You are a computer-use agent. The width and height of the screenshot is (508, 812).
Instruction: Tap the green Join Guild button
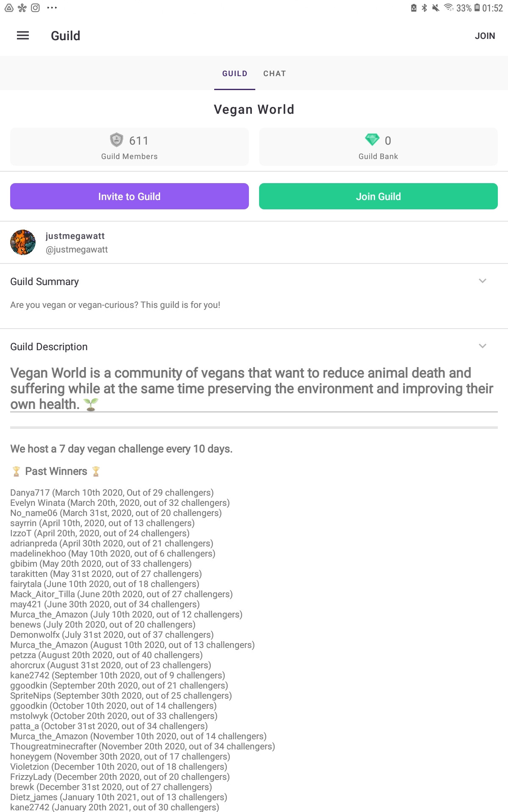(378, 196)
